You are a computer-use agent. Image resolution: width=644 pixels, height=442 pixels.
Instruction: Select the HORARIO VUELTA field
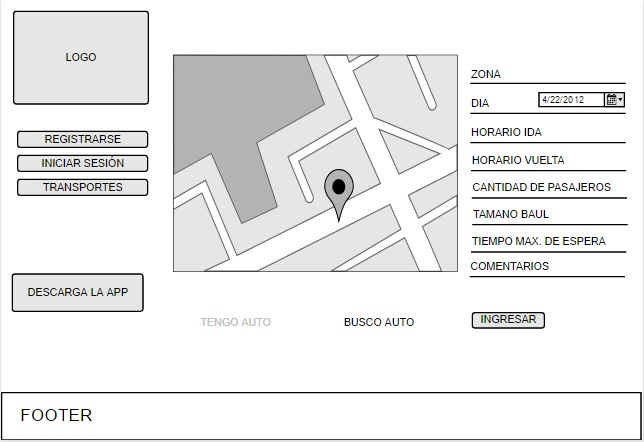tap(547, 160)
